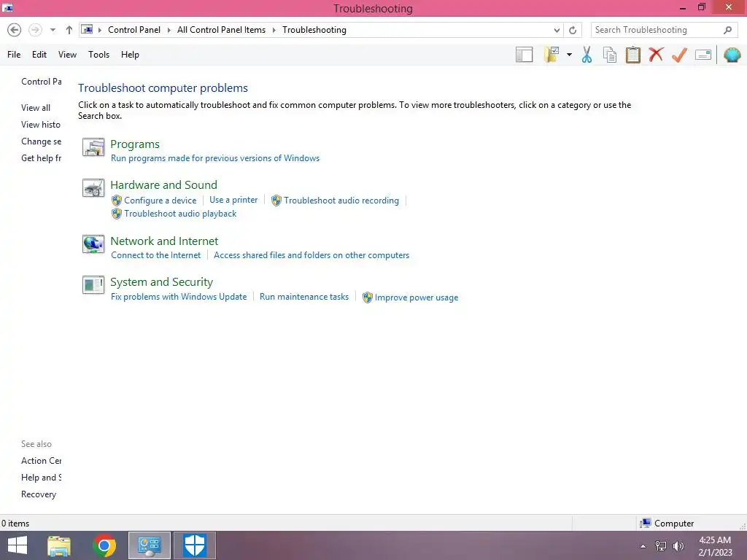Viewport: 747px width, 560px height.
Task: Click the Back navigation arrow
Action: [15, 30]
